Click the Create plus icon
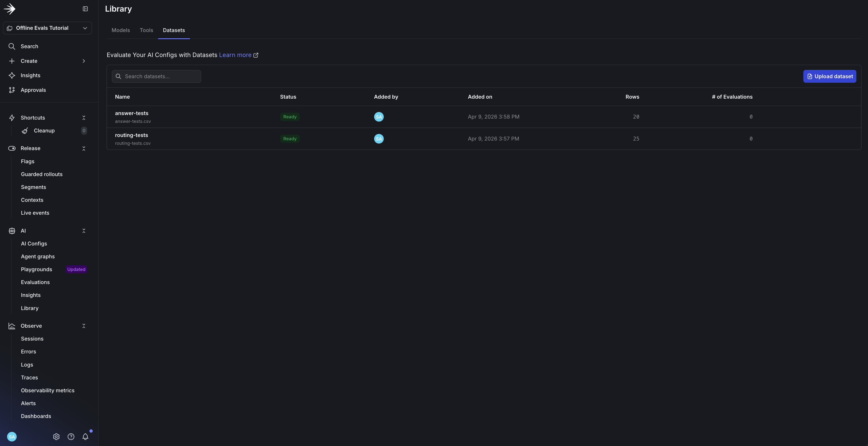This screenshot has height=446, width=868. (x=12, y=61)
